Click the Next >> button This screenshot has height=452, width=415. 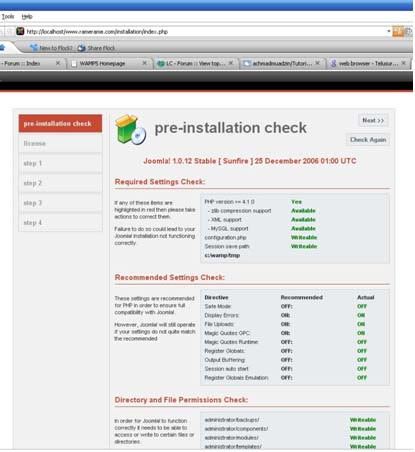[373, 120]
